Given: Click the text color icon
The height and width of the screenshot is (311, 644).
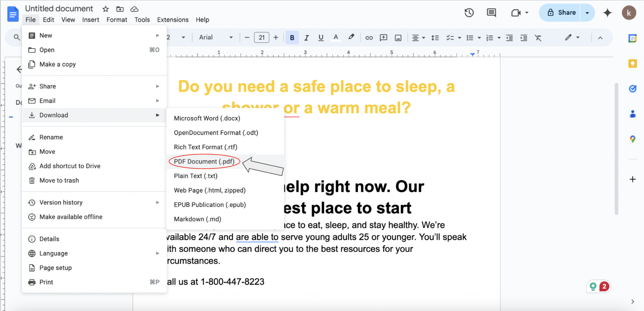Looking at the screenshot, I should tap(336, 38).
